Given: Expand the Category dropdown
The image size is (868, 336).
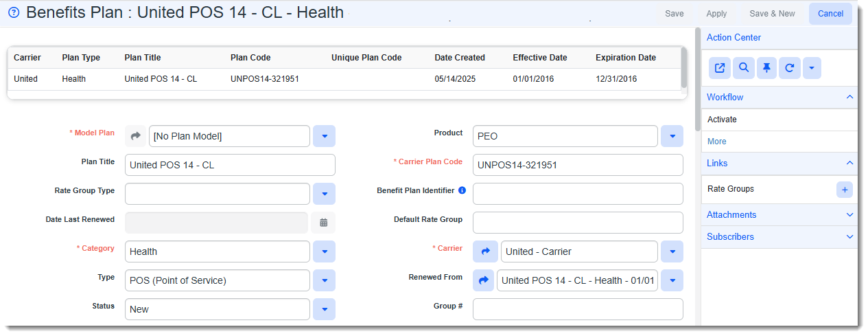Looking at the screenshot, I should click(324, 251).
